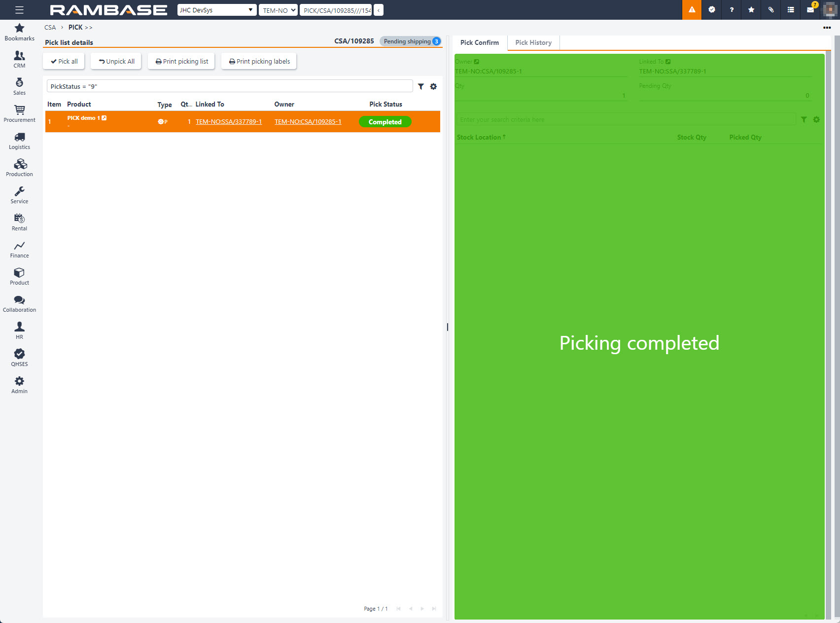The image size is (840, 623).
Task: Click the Unpick All button
Action: [x=115, y=61]
